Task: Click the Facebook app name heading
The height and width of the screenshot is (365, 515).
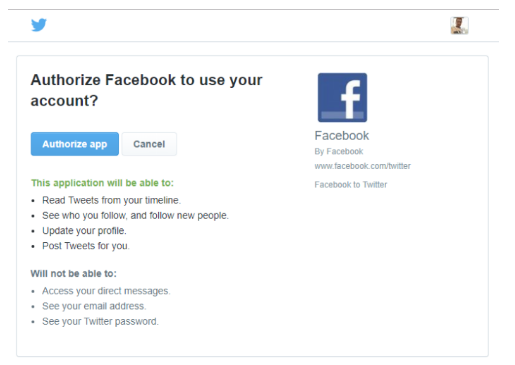Action: [342, 136]
